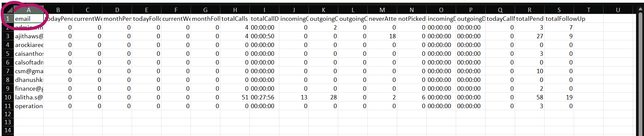Click the cell starting with 'ajithaws@'
This screenshot has height=136, width=644.
(29, 36)
